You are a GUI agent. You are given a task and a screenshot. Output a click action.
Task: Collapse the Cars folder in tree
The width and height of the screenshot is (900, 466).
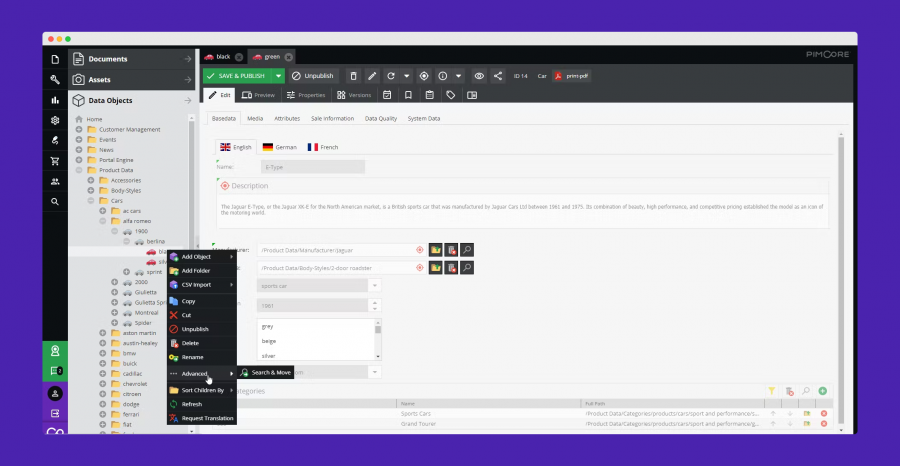point(91,201)
